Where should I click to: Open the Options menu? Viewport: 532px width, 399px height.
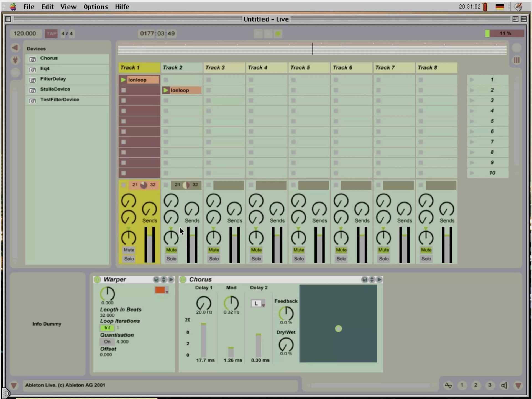[96, 7]
